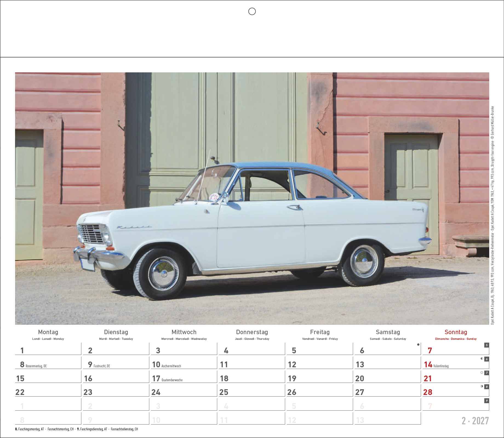Click the 'Vendredi · Venerdì · Friday' subtitle

(320, 339)
